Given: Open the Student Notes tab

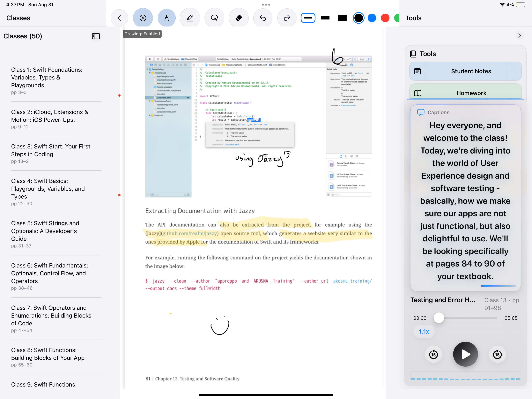Looking at the screenshot, I should coord(465,71).
